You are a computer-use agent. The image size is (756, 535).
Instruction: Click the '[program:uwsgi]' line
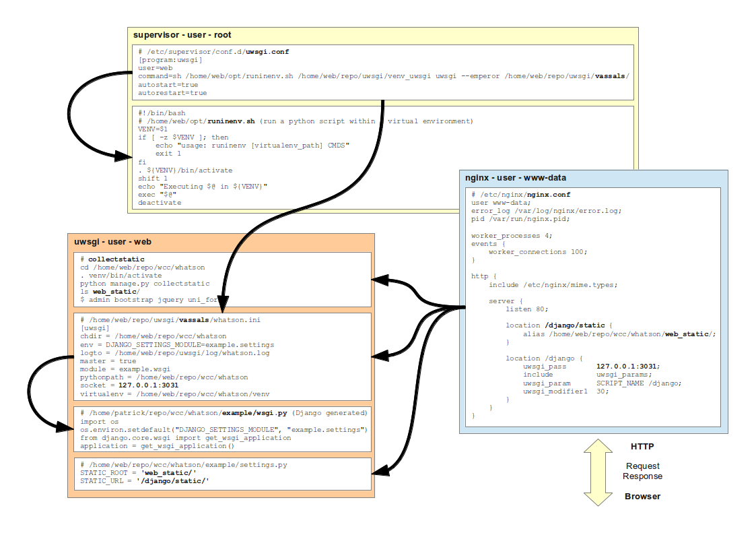(170, 60)
